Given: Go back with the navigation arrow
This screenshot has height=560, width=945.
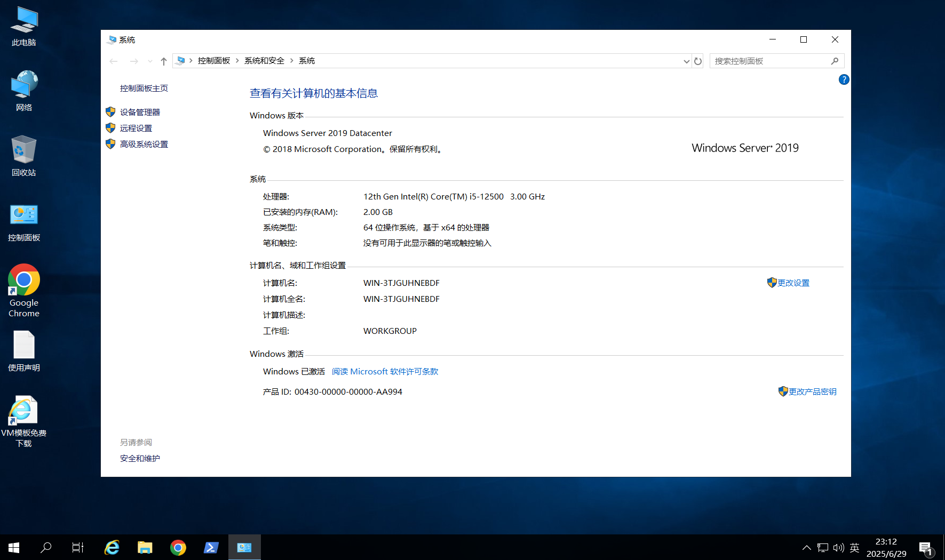Looking at the screenshot, I should coord(114,61).
